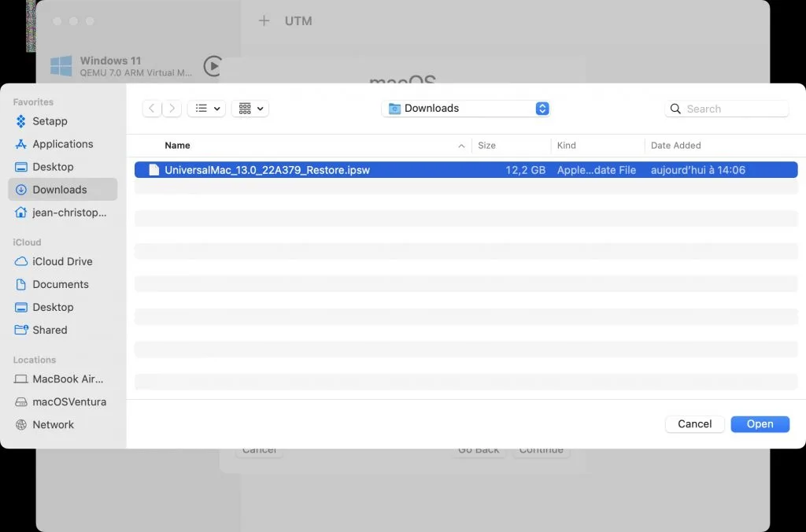806x532 pixels.
Task: Open the list view options dropdown
Action: pyautogui.click(x=207, y=109)
